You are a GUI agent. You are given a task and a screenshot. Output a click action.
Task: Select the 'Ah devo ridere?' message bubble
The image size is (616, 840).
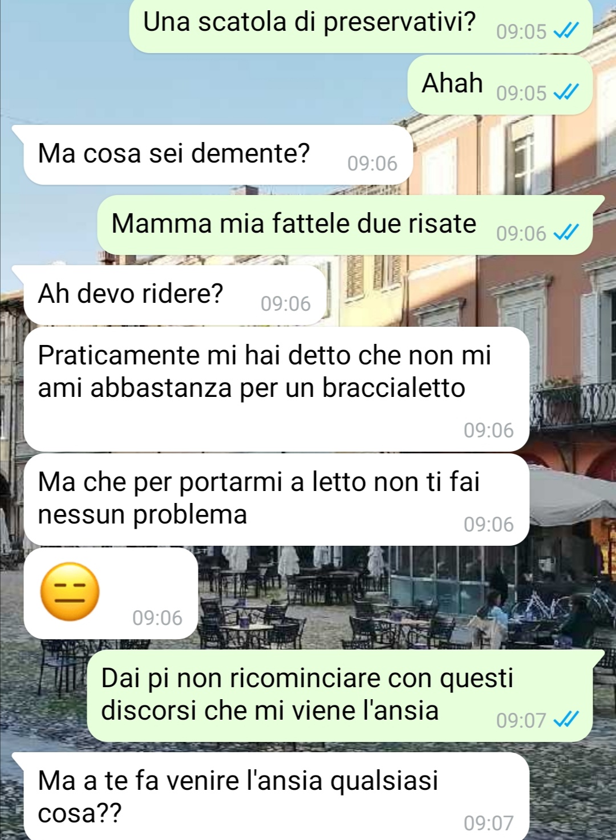[175, 295]
